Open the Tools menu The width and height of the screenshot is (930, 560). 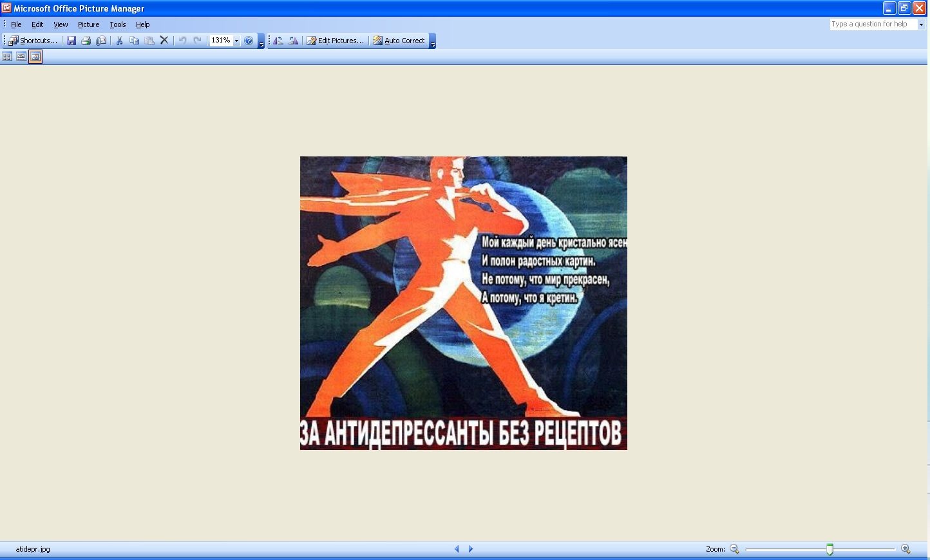tap(117, 24)
